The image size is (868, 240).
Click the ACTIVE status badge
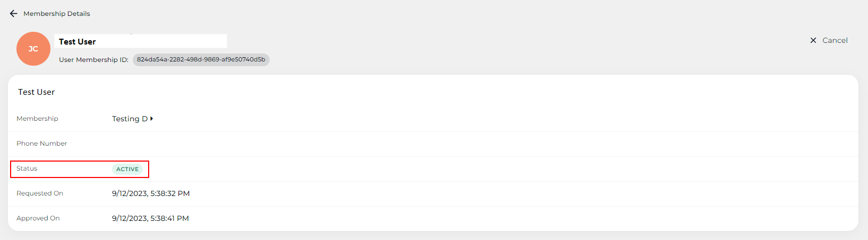[127, 169]
